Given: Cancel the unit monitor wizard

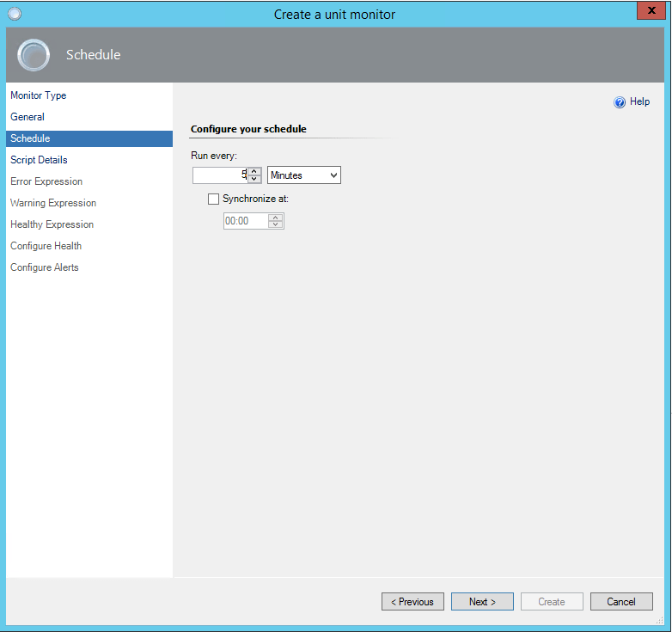Looking at the screenshot, I should pyautogui.click(x=621, y=602).
